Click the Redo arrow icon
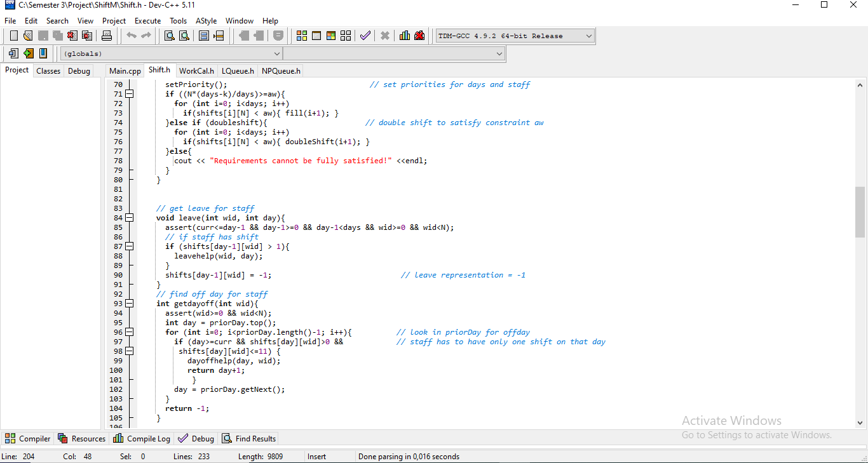Image resolution: width=868 pixels, height=463 pixels. (x=146, y=36)
